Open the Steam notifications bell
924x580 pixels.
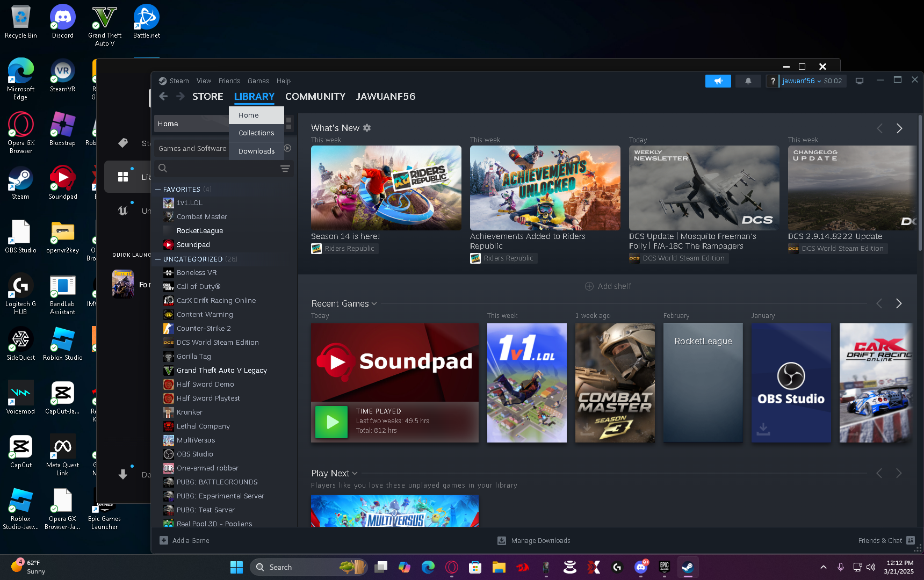748,81
